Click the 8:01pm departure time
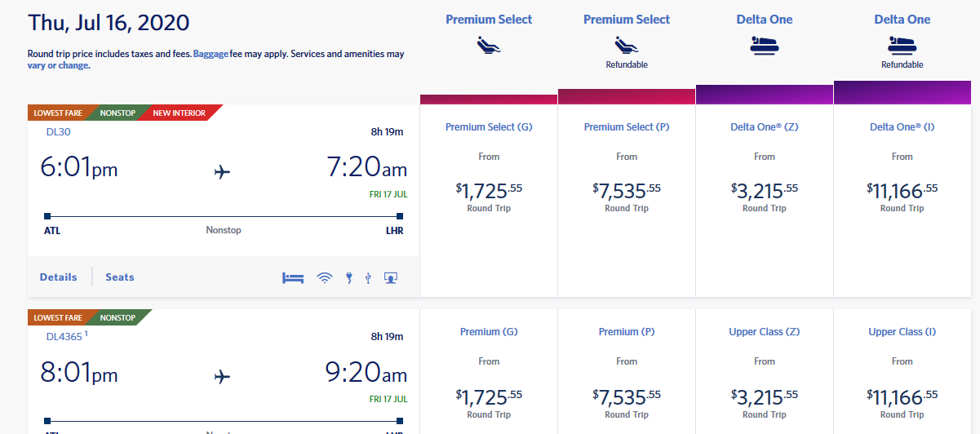The image size is (980, 434). [79, 373]
